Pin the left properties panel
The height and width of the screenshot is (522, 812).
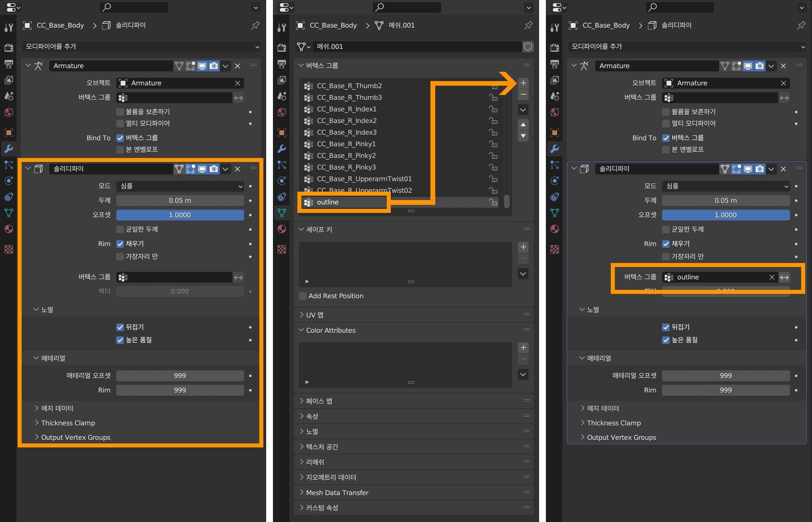(x=255, y=25)
